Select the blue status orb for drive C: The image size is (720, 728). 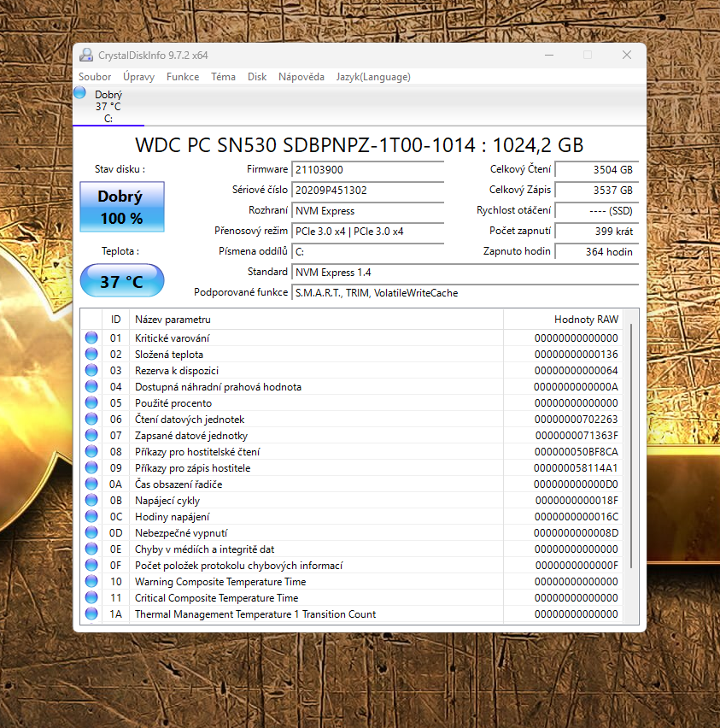pyautogui.click(x=81, y=93)
